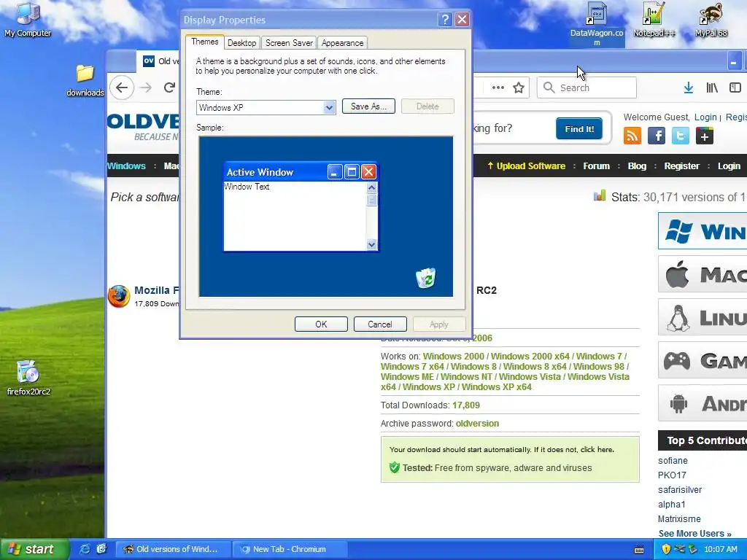747x560 pixels.
Task: Click the Linux platform banner in sidebar
Action: tap(703, 317)
